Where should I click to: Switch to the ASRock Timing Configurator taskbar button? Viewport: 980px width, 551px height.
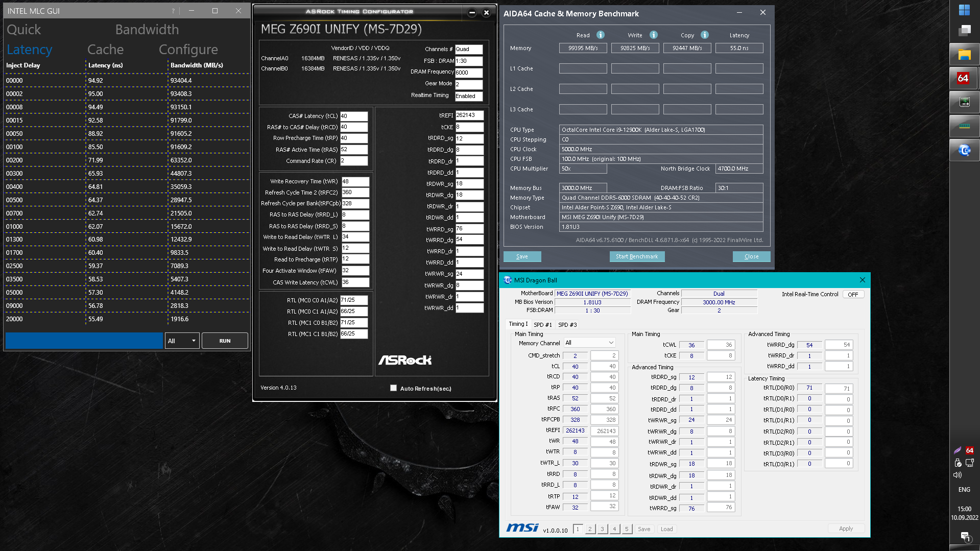(x=964, y=103)
